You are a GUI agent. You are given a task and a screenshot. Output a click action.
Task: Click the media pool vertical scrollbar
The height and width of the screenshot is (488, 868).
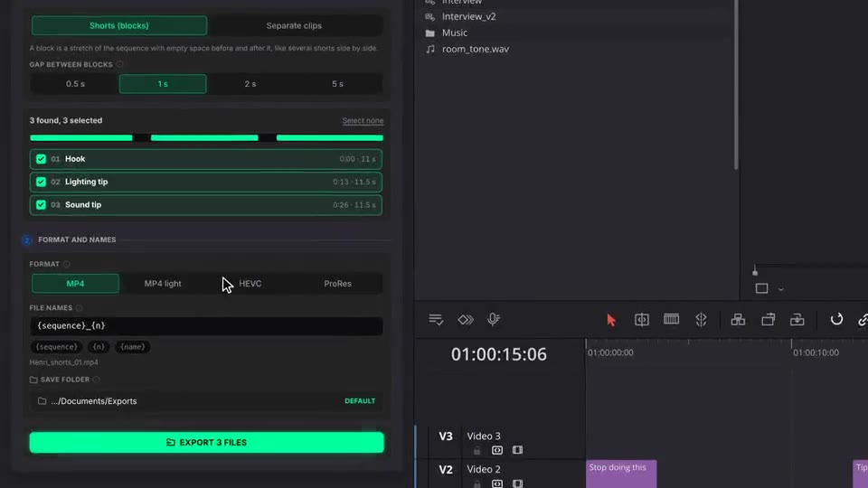[736, 84]
